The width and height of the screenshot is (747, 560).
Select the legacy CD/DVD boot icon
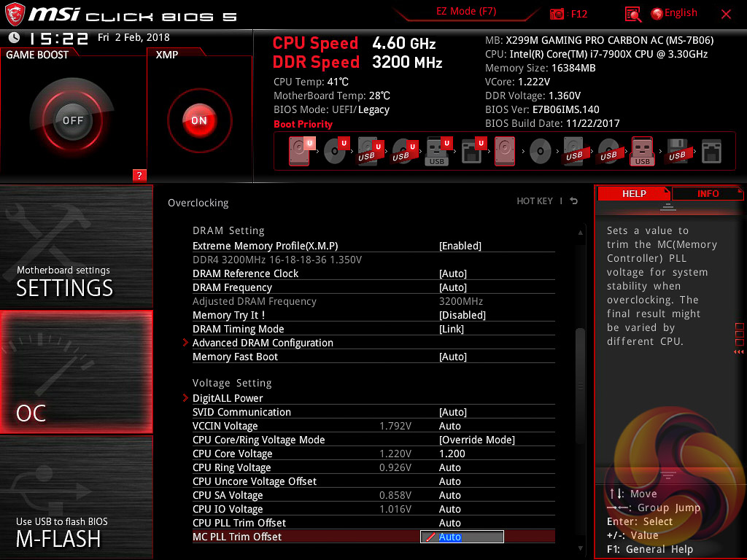point(541,152)
